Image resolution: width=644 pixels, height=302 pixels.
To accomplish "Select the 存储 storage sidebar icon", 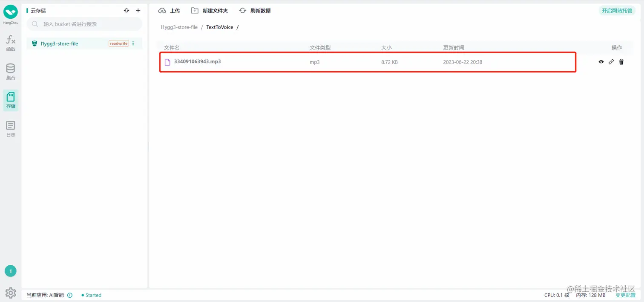I will coord(11,101).
